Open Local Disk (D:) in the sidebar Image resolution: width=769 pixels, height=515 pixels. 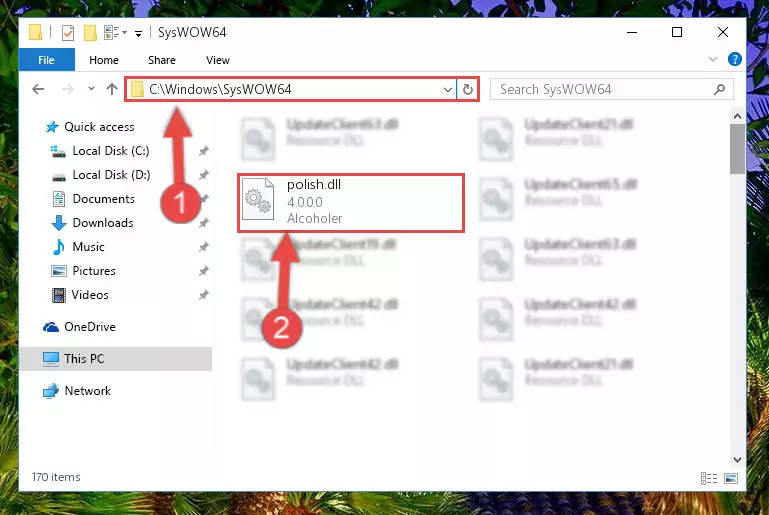(x=111, y=175)
